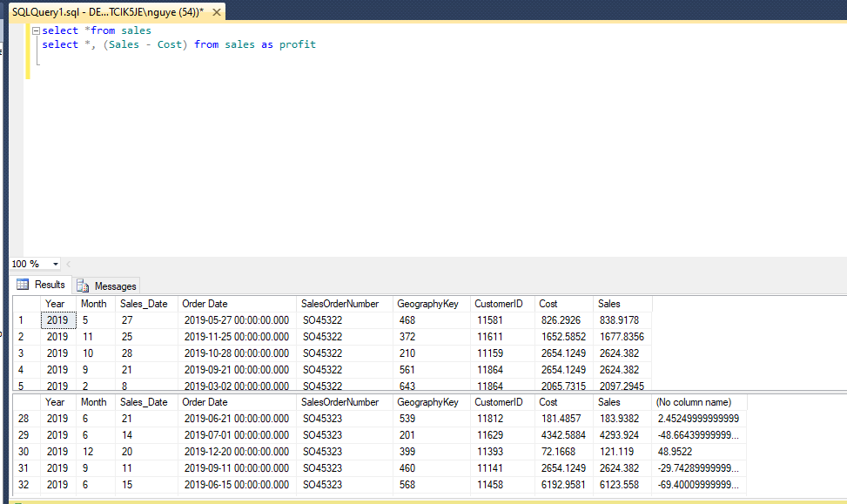Click the Messages tab icon

click(83, 286)
